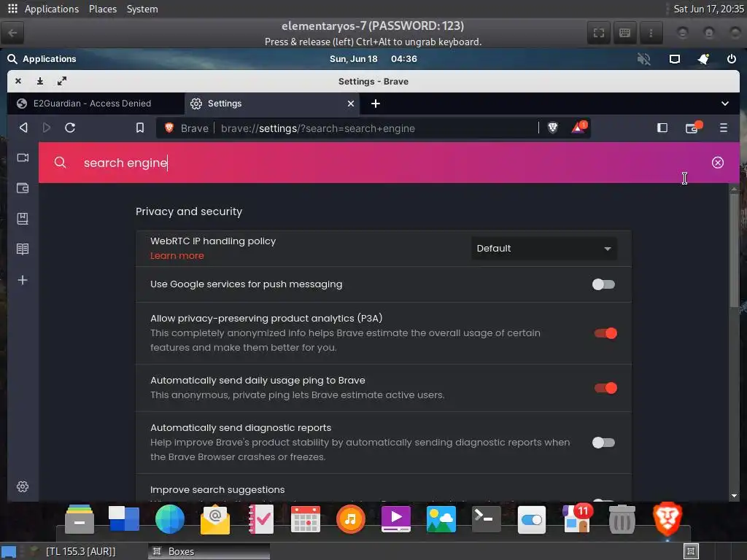The width and height of the screenshot is (747, 560).
Task: Open the power session menu icon
Action: 731,59
